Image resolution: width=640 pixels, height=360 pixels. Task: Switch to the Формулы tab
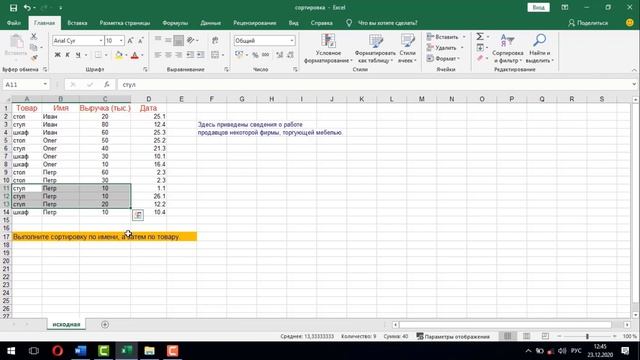click(x=175, y=23)
